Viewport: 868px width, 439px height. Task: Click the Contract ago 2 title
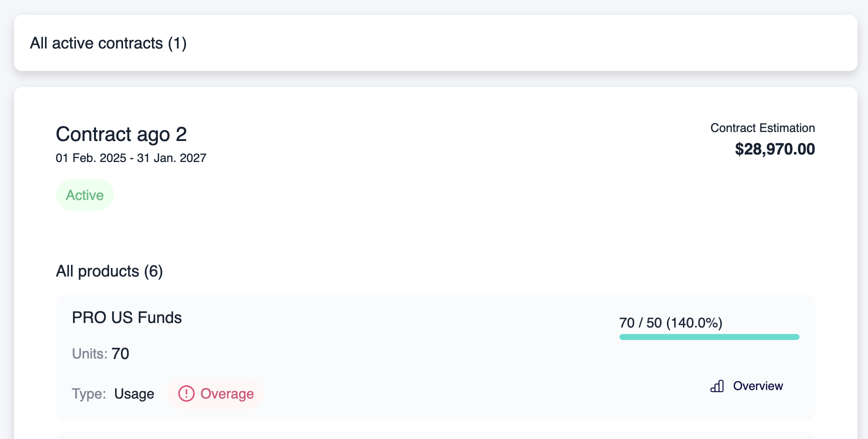pyautogui.click(x=121, y=134)
